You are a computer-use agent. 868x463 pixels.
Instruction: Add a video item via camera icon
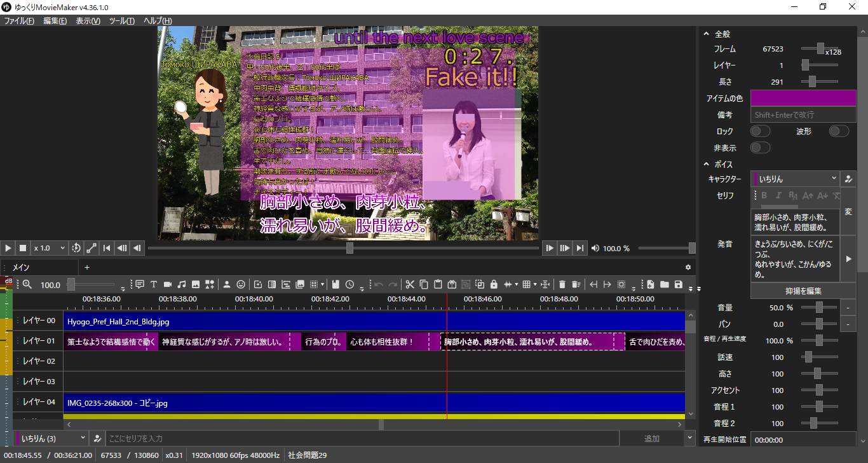(168, 284)
